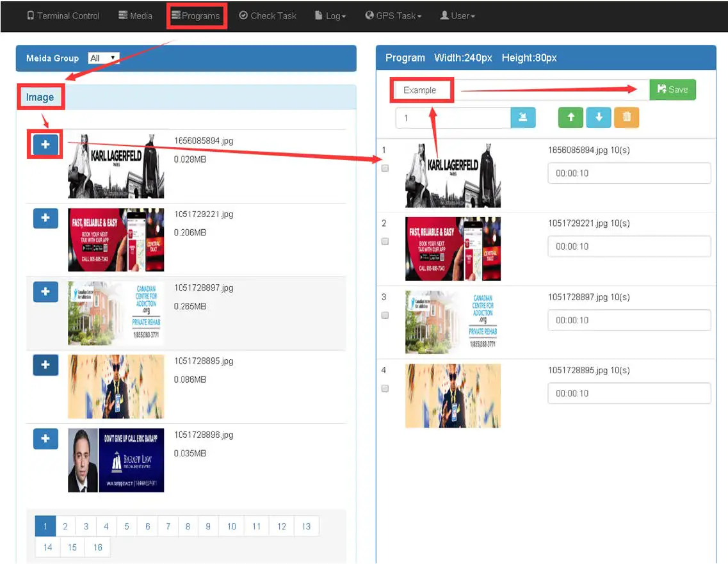728x564 pixels.
Task: Open the Programs menu item
Action: pos(195,16)
